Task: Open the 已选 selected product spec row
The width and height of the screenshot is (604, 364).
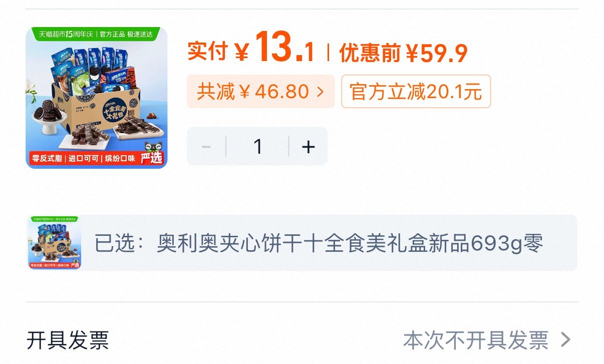Action: (x=302, y=243)
